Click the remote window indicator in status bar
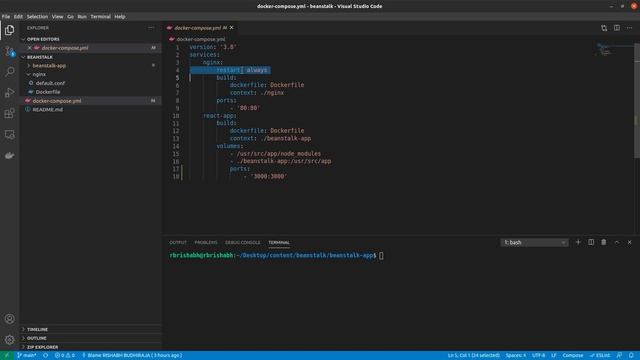The width and height of the screenshot is (640, 360). [x=7, y=355]
